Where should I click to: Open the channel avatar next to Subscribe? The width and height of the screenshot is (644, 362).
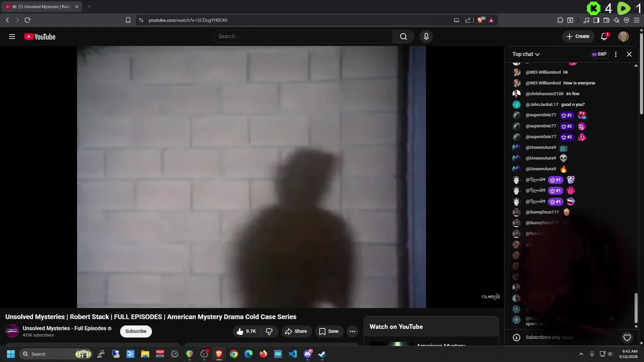click(x=12, y=331)
